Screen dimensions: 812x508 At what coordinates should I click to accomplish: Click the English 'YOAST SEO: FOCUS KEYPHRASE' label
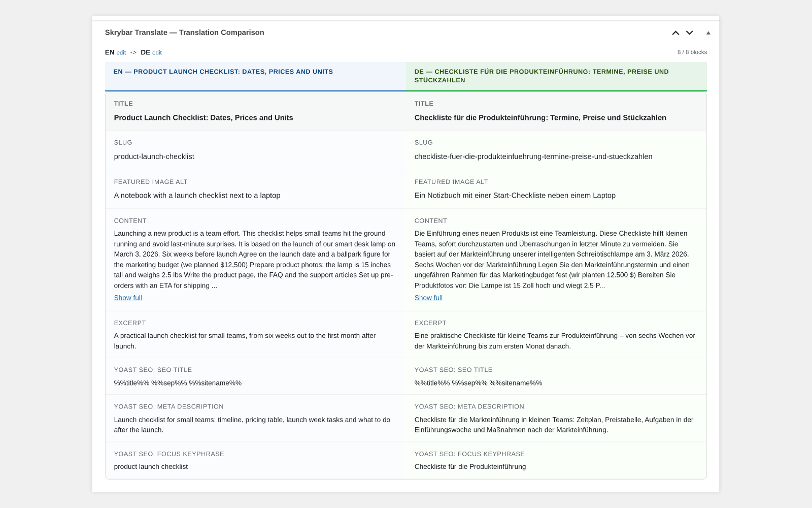pos(169,454)
